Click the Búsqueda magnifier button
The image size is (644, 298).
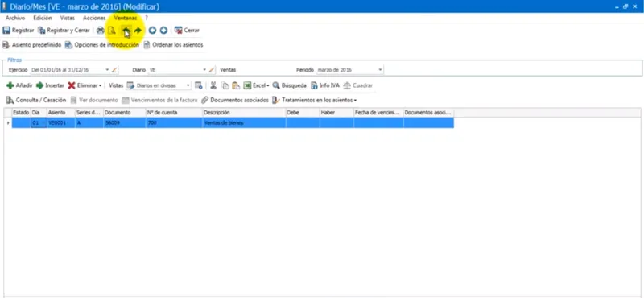tap(290, 85)
